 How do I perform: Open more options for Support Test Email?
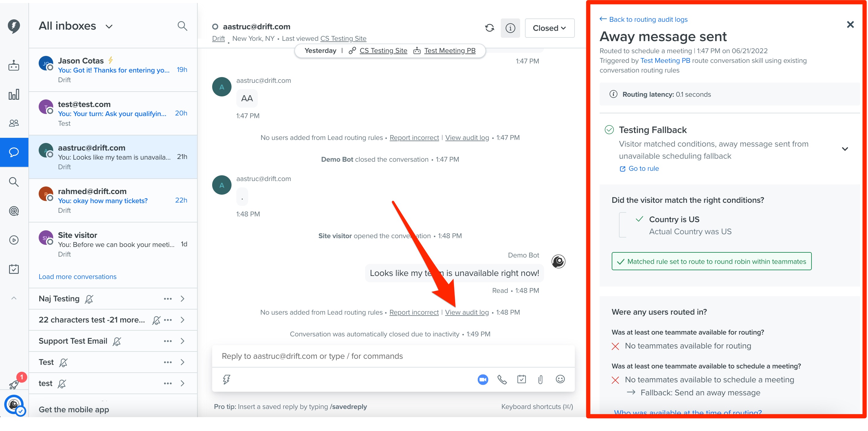coord(168,341)
